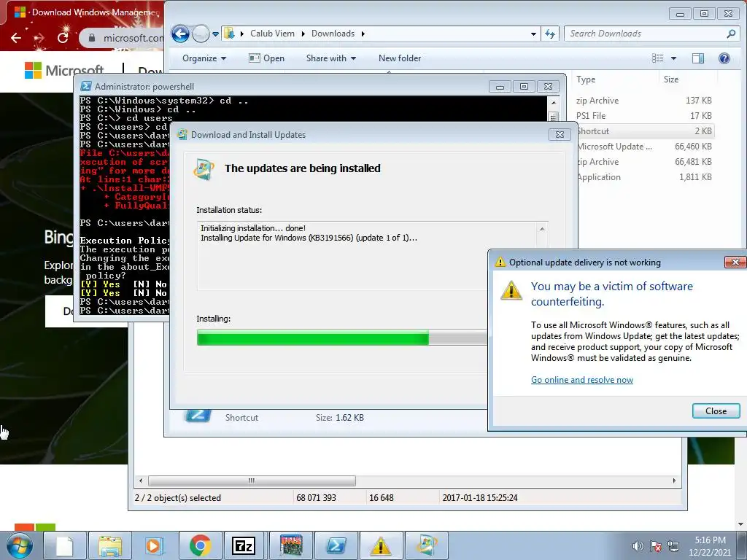The width and height of the screenshot is (747, 560).
Task: Click the volume speaker tray icon
Action: click(638, 546)
